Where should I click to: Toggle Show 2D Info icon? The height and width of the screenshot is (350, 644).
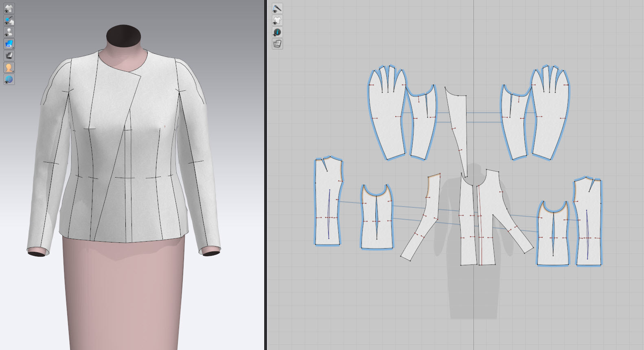point(277,32)
